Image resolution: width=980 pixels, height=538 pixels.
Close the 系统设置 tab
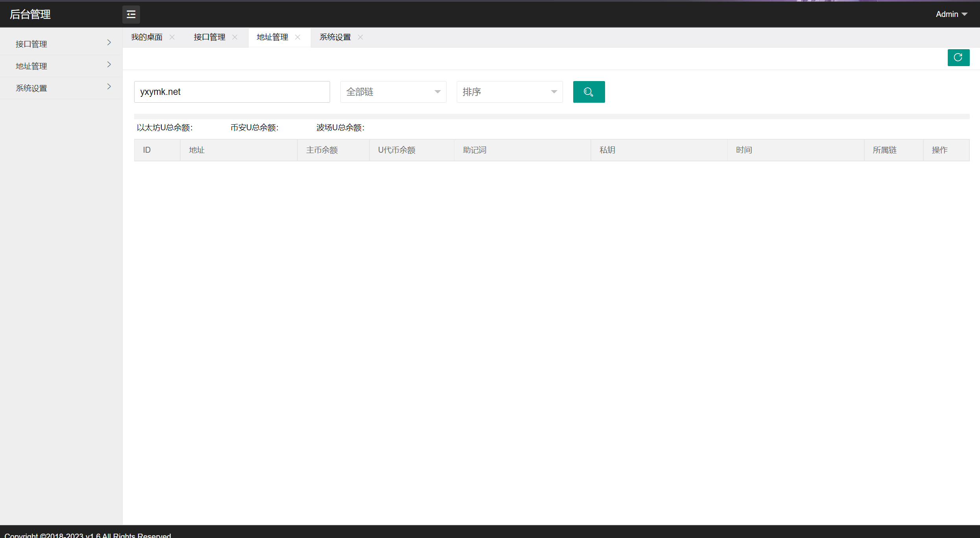(x=360, y=37)
